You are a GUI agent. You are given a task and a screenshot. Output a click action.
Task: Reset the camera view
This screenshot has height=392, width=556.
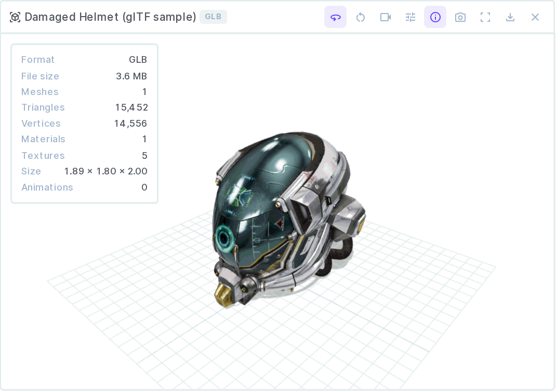(360, 17)
